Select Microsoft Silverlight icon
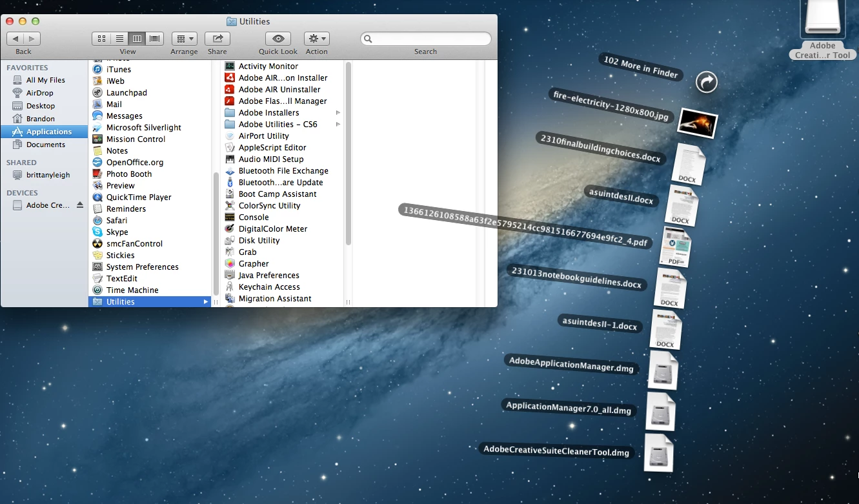 [97, 127]
